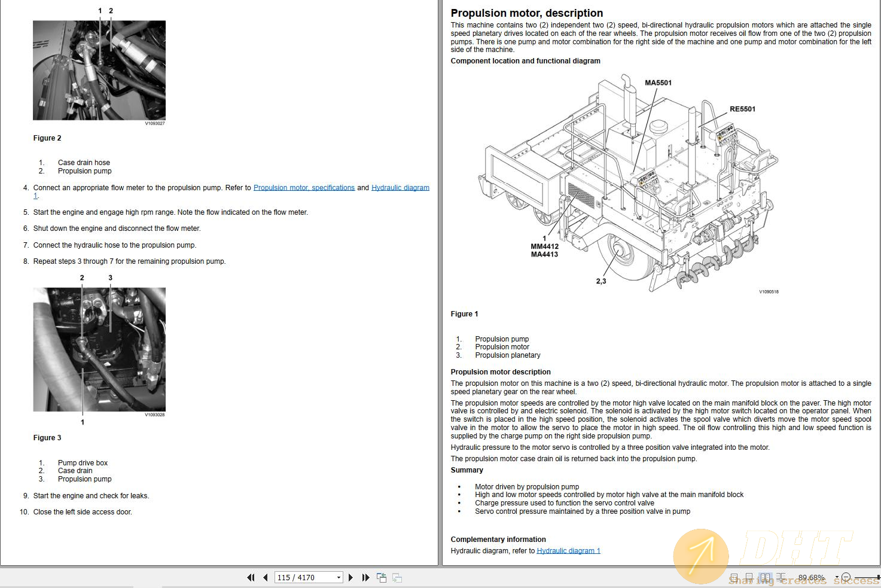This screenshot has height=588, width=881.
Task: Click the 'Figure 3' caption
Action: tap(47, 438)
